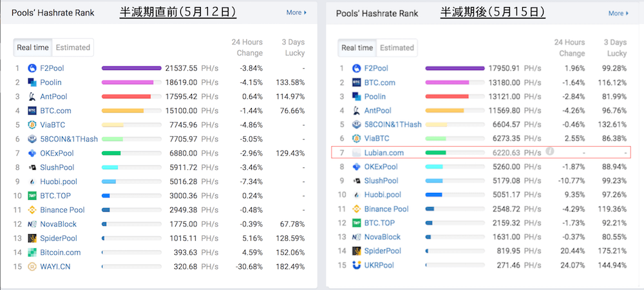
Task: Click Huobi.pool logo icon in May 12 panel
Action: click(x=32, y=182)
